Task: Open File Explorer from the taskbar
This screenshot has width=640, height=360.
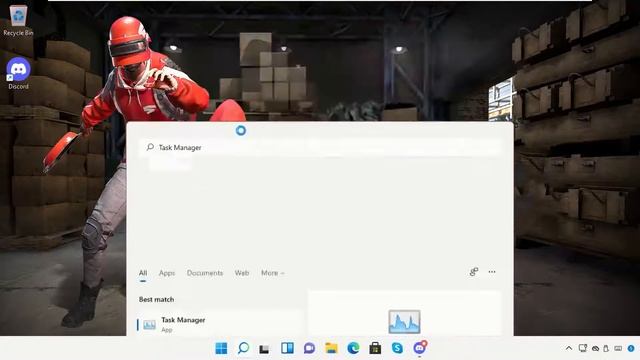Action: coord(331,348)
